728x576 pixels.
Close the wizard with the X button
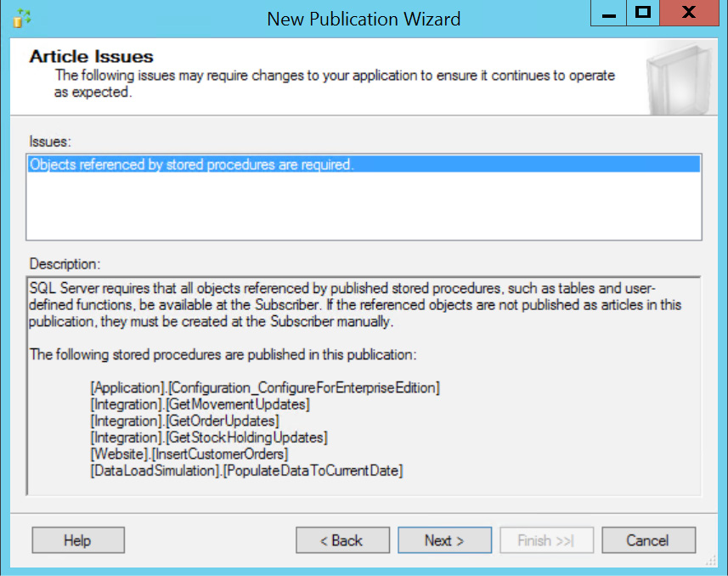pos(689,13)
